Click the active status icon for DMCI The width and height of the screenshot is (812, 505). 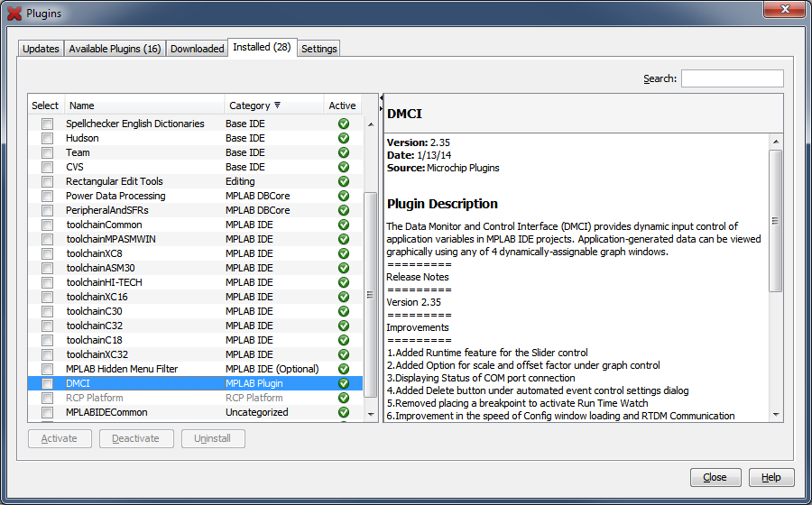(343, 383)
